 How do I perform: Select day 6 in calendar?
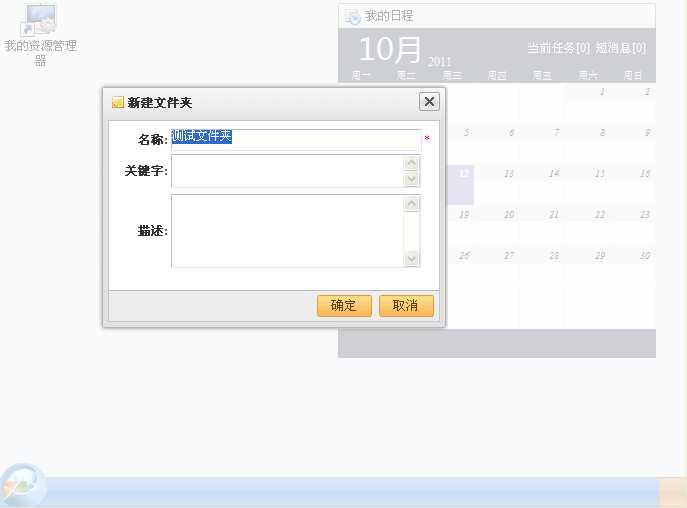pos(497,144)
